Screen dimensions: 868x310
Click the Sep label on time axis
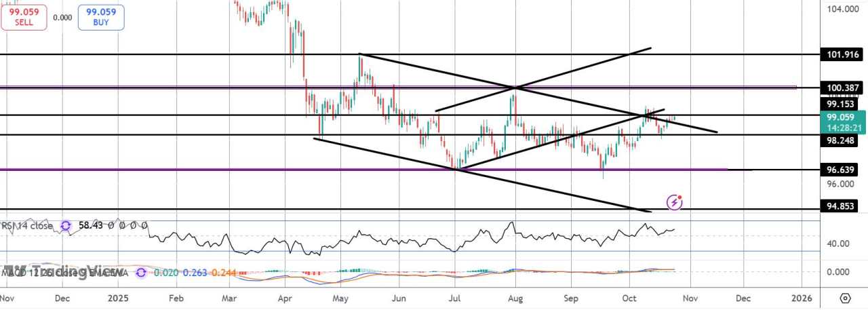(571, 298)
